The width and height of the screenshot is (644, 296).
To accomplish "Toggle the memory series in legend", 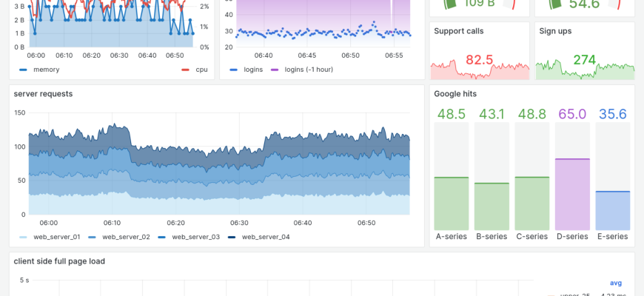I will pos(46,70).
